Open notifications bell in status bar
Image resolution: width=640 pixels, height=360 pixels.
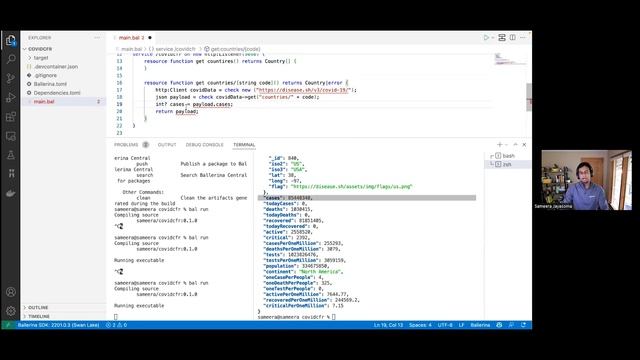pos(524,325)
